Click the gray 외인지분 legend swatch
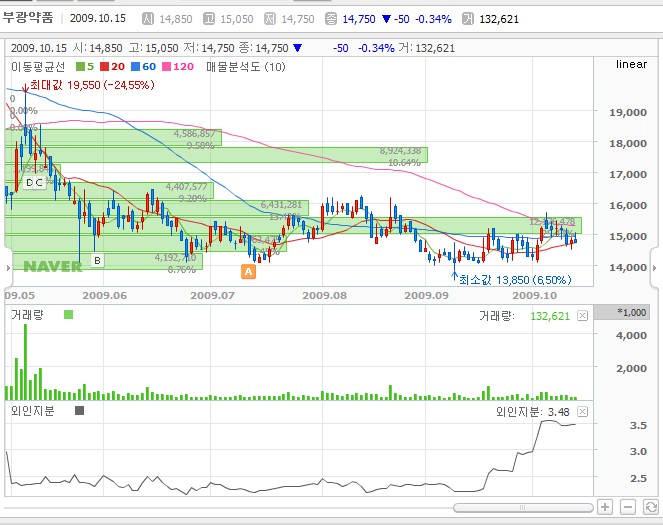Screen dimensions: 663x525 pos(79,410)
